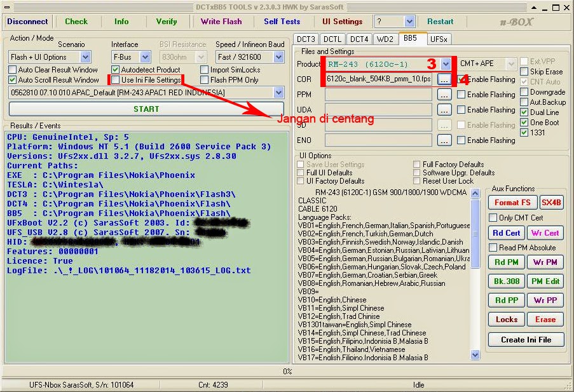Click the START button
This screenshot has width=574, height=392.
tap(146, 109)
